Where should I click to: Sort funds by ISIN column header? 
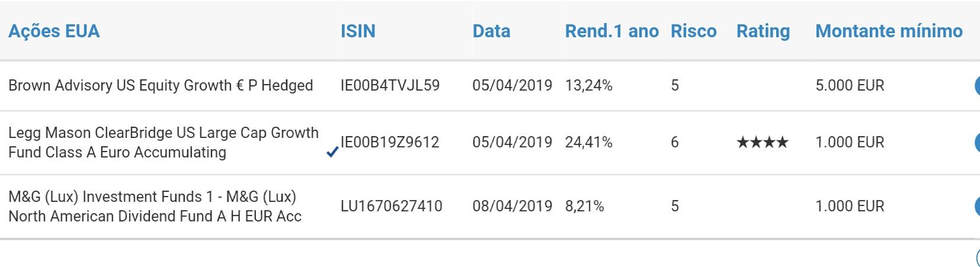tap(358, 31)
